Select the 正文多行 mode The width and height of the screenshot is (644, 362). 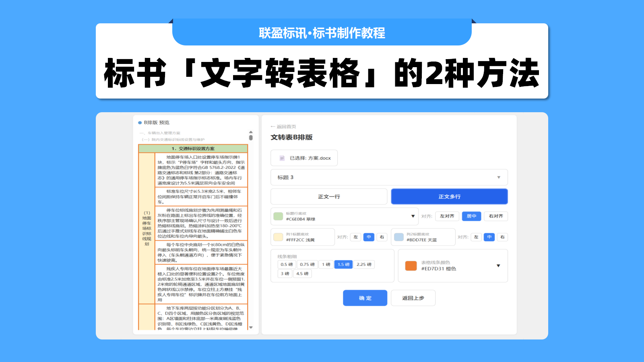pos(449,197)
